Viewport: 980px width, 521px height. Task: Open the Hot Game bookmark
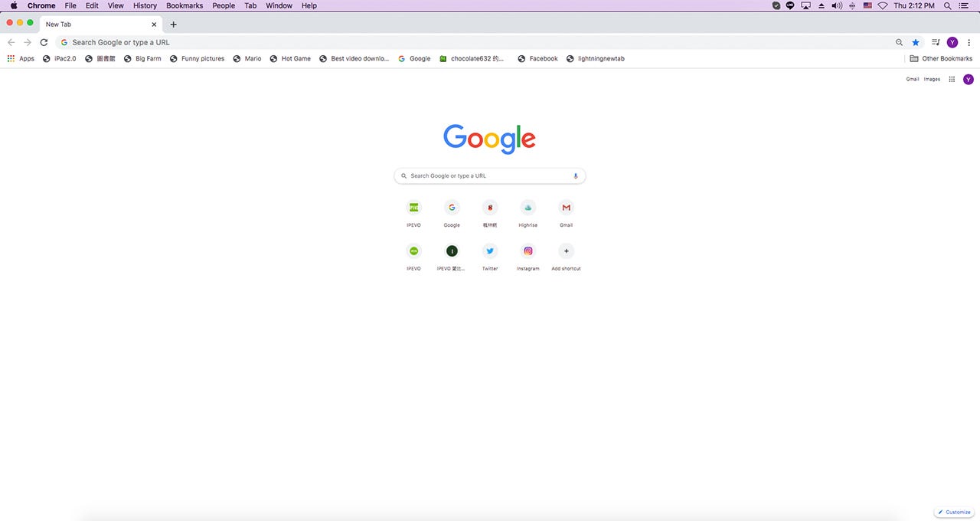(x=290, y=58)
